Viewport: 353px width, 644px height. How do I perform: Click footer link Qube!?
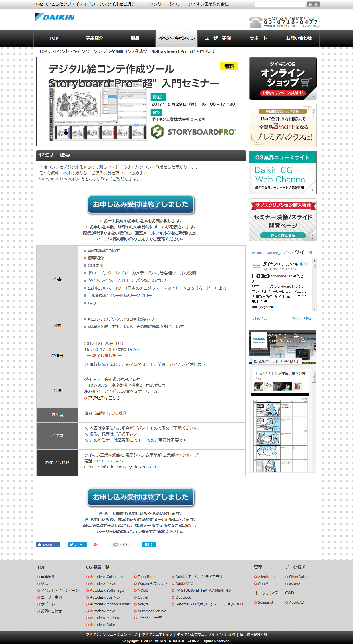(x=263, y=584)
